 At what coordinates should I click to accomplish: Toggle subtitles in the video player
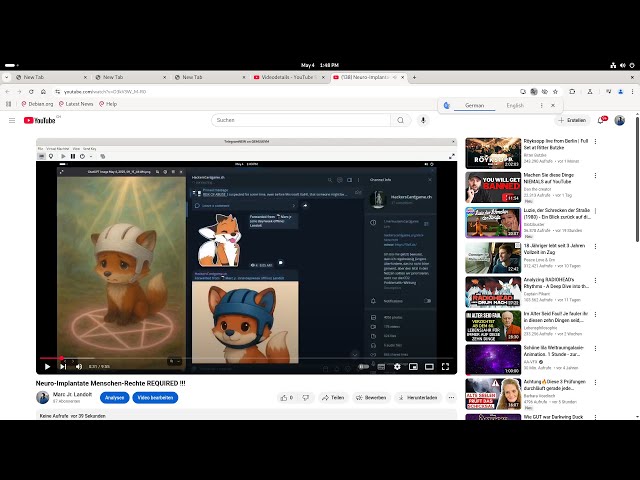[x=381, y=367]
